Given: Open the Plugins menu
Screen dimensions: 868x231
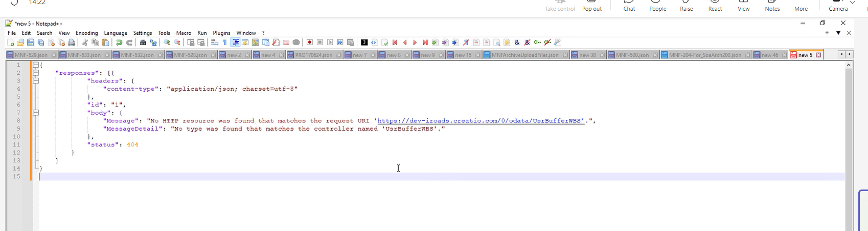Looking at the screenshot, I should point(222,33).
